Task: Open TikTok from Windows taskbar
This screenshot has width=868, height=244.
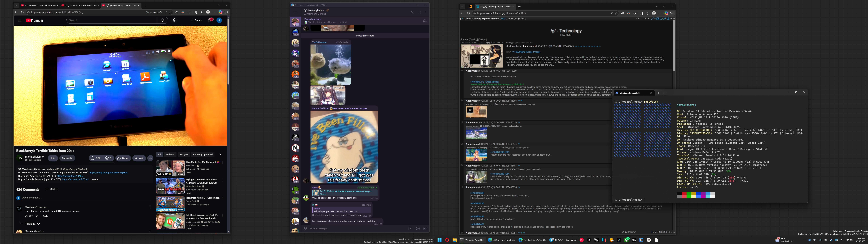Action: click(x=589, y=240)
